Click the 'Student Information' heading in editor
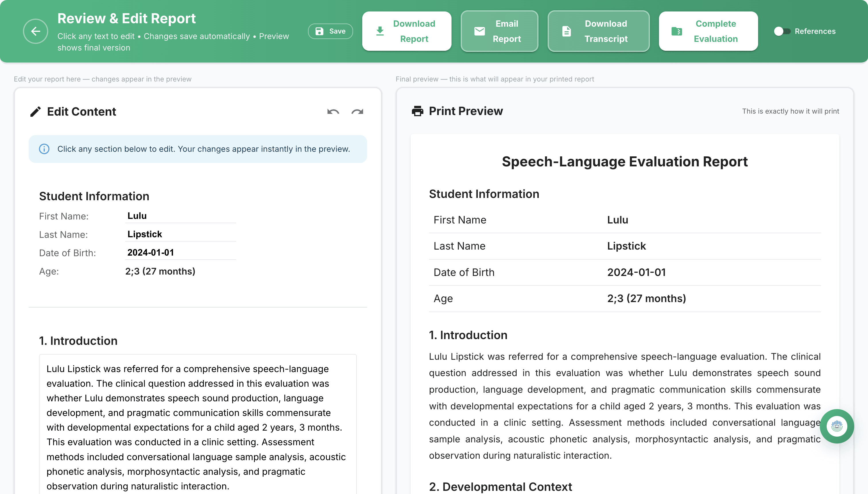868x494 pixels. [94, 196]
